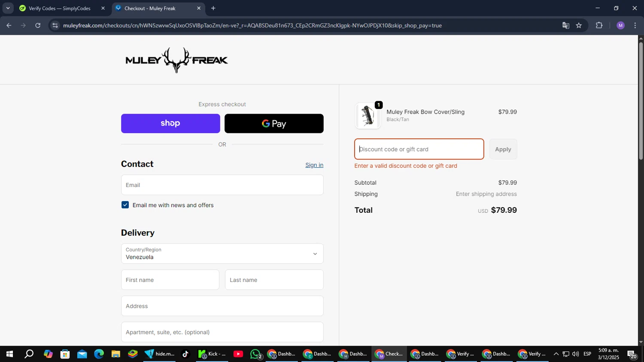Focus the Email input field
Viewport: 644px width, 362px height.
222,185
